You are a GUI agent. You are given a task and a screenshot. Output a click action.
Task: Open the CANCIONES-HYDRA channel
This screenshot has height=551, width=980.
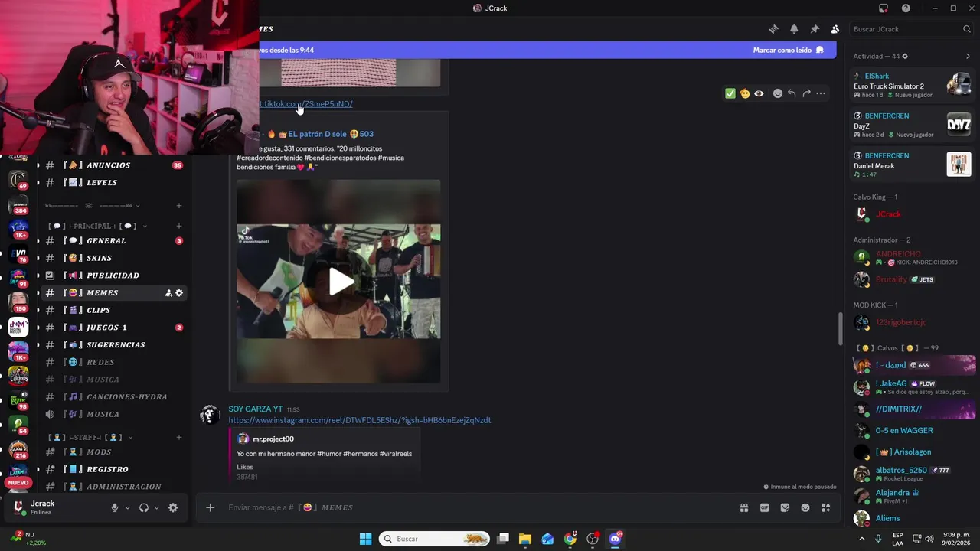[x=113, y=397]
